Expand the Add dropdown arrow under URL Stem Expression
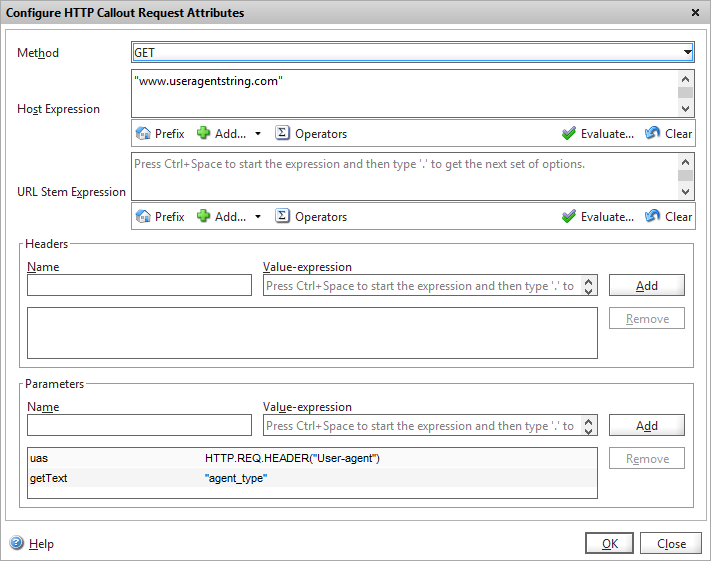Screen dimensions: 711x561 pyautogui.click(x=257, y=216)
